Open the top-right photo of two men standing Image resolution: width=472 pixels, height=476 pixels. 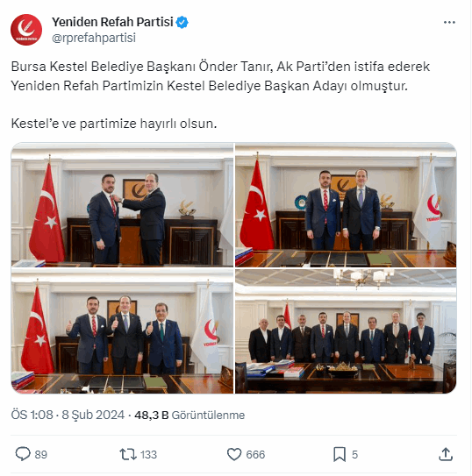(x=346, y=205)
